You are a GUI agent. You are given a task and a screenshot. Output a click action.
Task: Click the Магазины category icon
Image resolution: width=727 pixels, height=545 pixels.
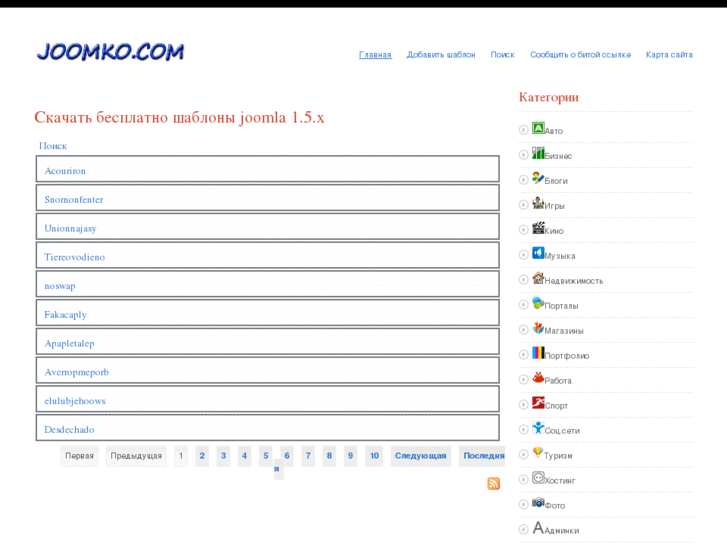(x=538, y=328)
